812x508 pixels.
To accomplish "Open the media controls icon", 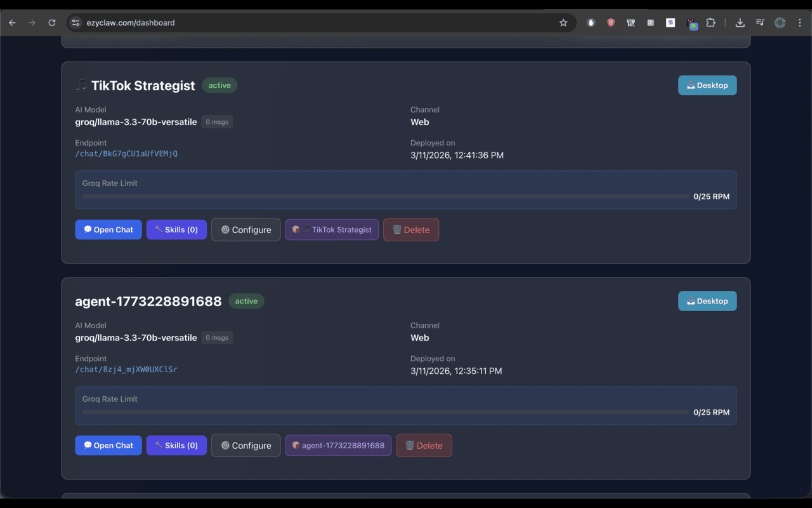I will (x=760, y=23).
